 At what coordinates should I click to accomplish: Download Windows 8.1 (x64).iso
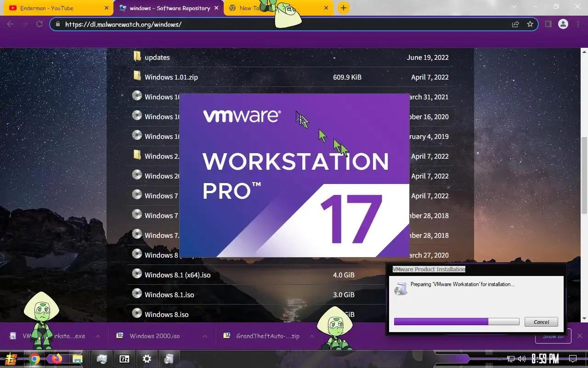coord(177,275)
